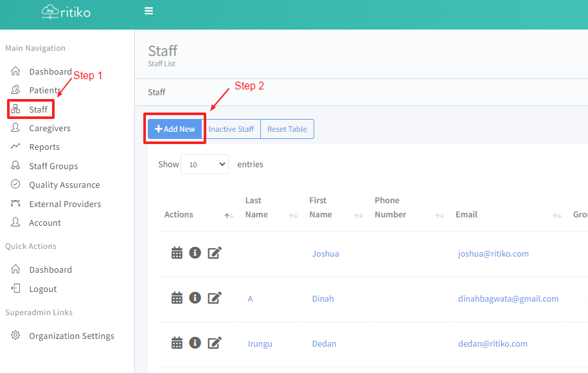Image resolution: width=588 pixels, height=373 pixels.
Task: Open joshua@ritiko.com email link
Action: click(493, 253)
